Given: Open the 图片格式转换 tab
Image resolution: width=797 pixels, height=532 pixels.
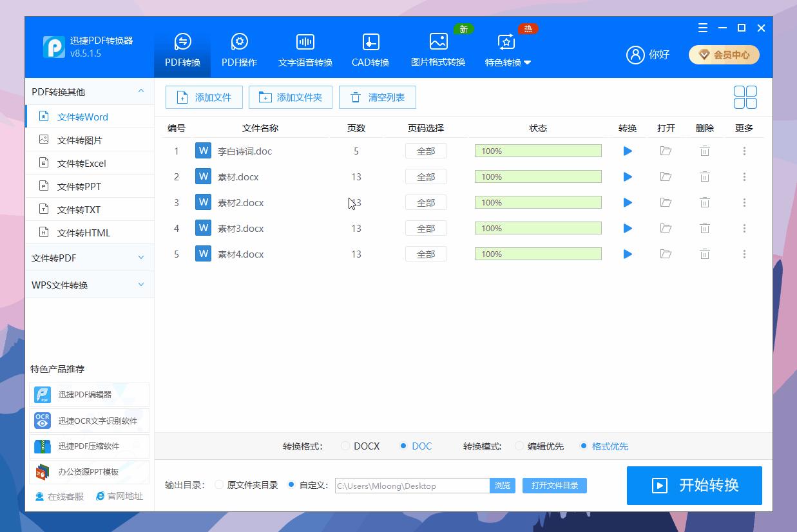Looking at the screenshot, I should (438, 51).
